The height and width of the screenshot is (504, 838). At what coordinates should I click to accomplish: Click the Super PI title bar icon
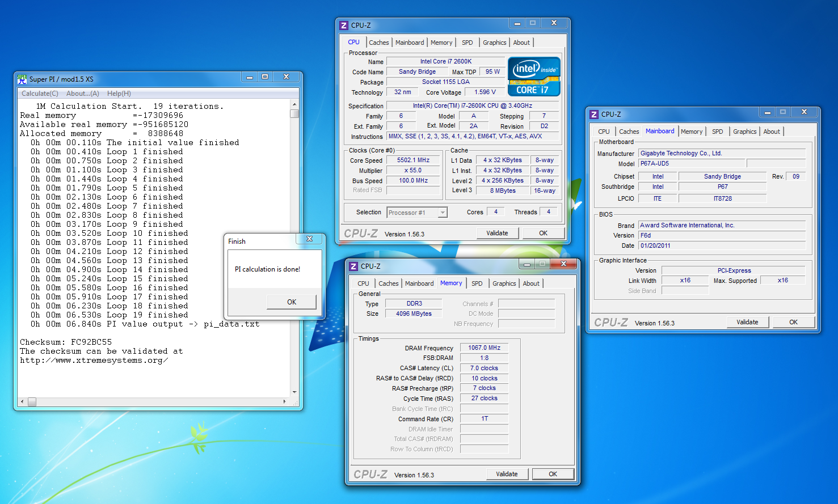[x=22, y=79]
